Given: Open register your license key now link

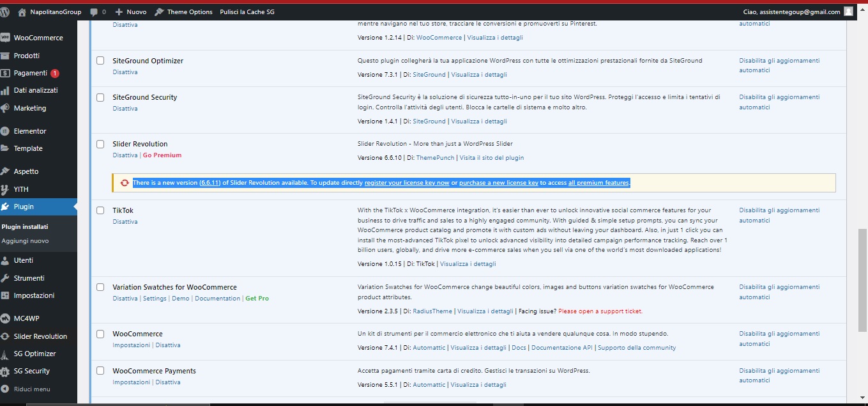Looking at the screenshot, I should point(407,183).
